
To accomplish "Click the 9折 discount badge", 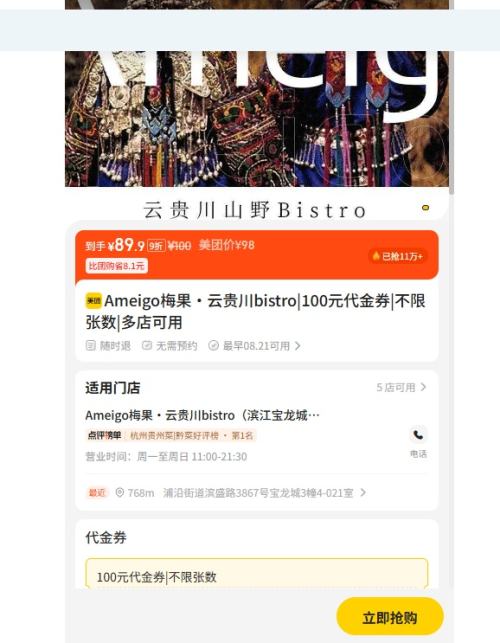I will click(156, 245).
